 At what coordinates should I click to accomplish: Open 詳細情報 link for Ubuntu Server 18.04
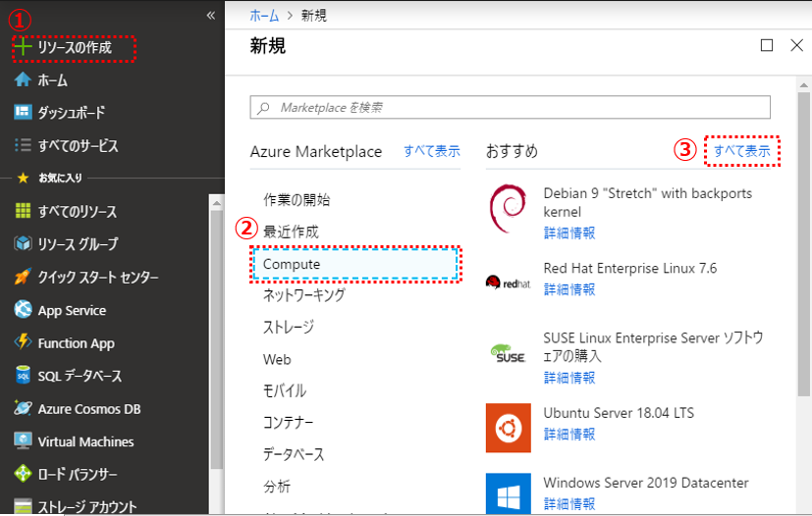(x=569, y=435)
